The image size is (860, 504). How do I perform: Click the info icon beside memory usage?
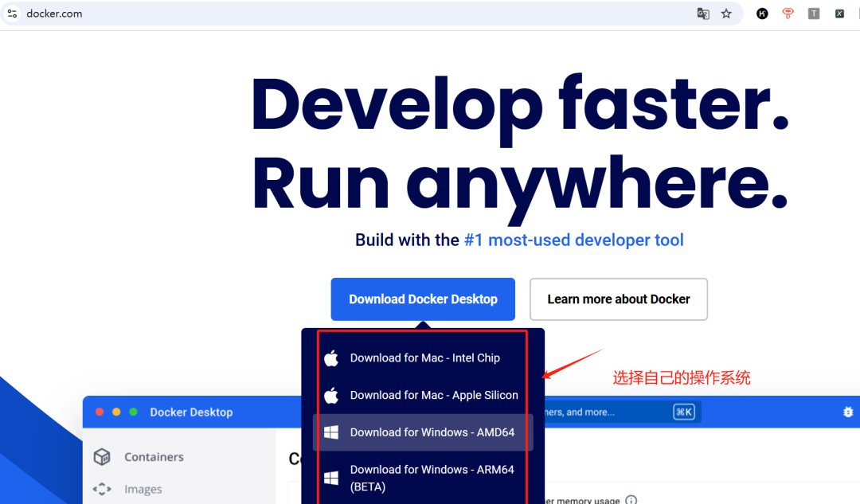(631, 500)
